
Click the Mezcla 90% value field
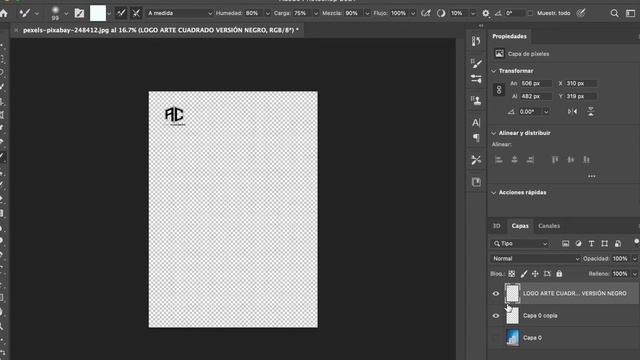click(353, 13)
